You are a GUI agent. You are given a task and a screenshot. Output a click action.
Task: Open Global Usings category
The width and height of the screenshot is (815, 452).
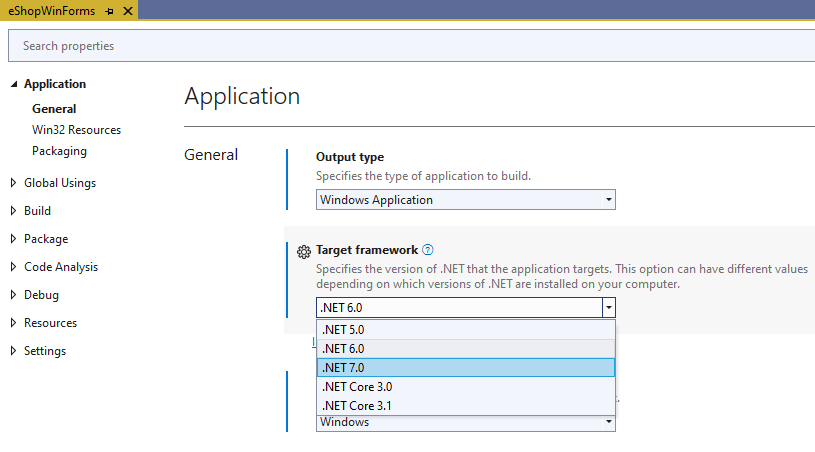(60, 183)
